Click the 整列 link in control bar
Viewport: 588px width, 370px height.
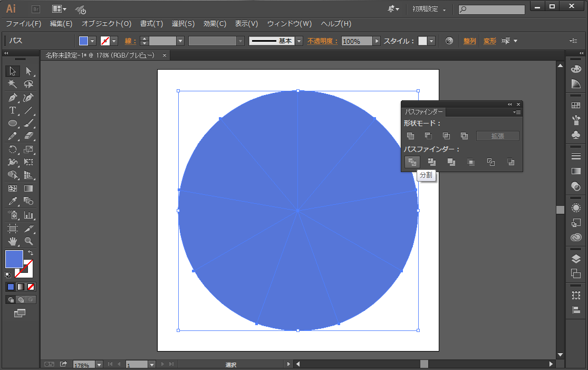coord(469,41)
